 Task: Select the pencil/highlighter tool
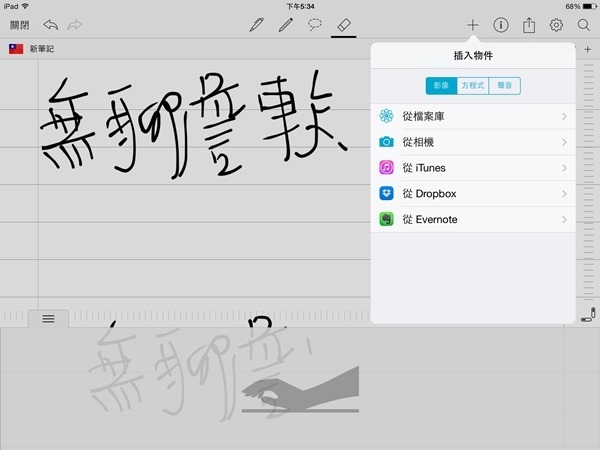point(285,25)
